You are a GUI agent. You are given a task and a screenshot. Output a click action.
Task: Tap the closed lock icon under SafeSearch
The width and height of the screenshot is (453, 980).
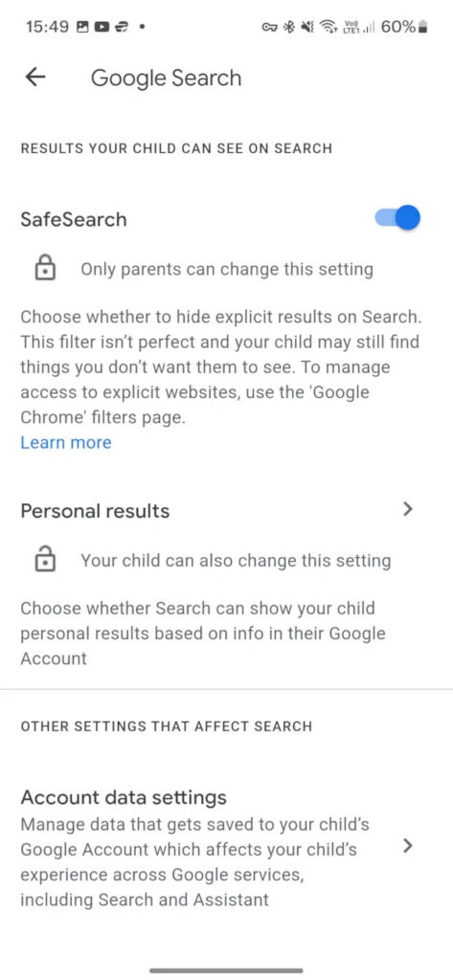point(45,269)
